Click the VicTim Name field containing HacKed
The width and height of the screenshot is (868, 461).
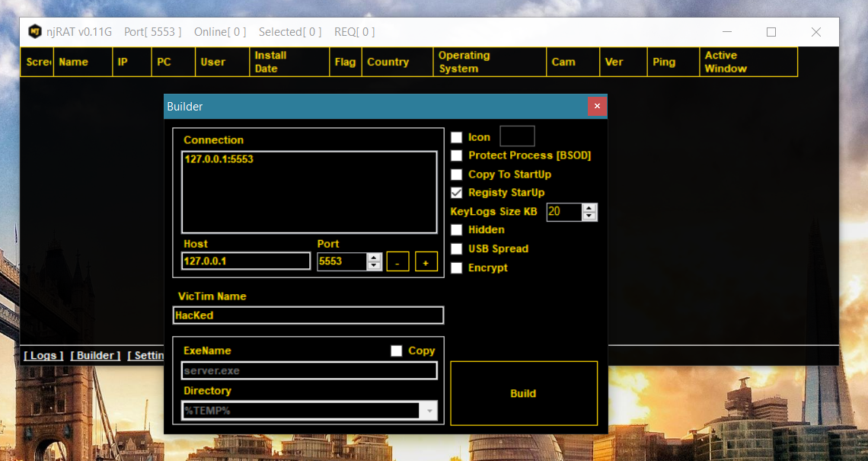point(308,315)
